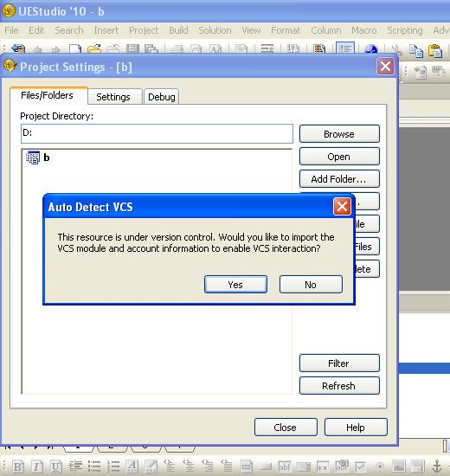Click the Cut scissors toolbar icon
Screen dimensions: 450x476
click(396, 49)
